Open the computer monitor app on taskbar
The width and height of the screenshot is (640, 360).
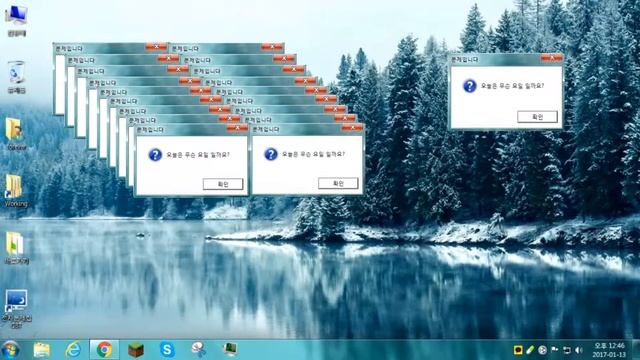tap(231, 350)
